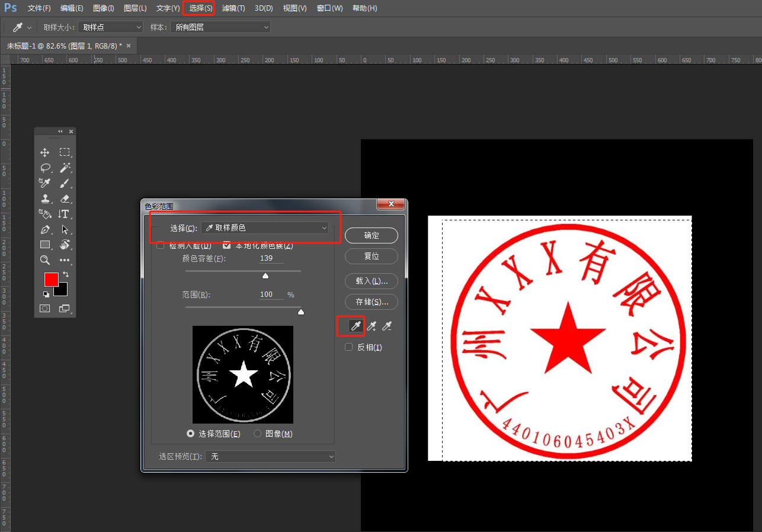
Task: Open the 选择 menu
Action: [x=201, y=8]
